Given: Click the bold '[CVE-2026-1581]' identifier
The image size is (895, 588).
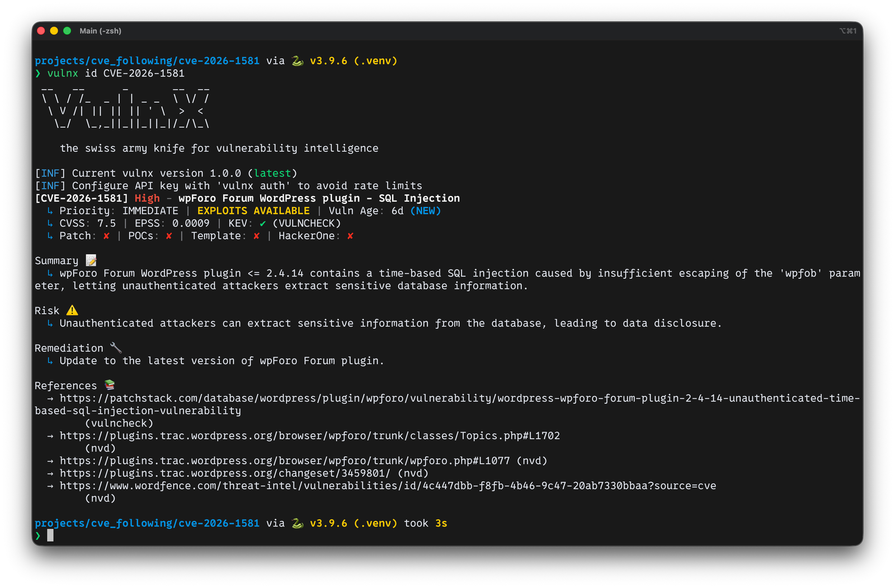Looking at the screenshot, I should (82, 198).
